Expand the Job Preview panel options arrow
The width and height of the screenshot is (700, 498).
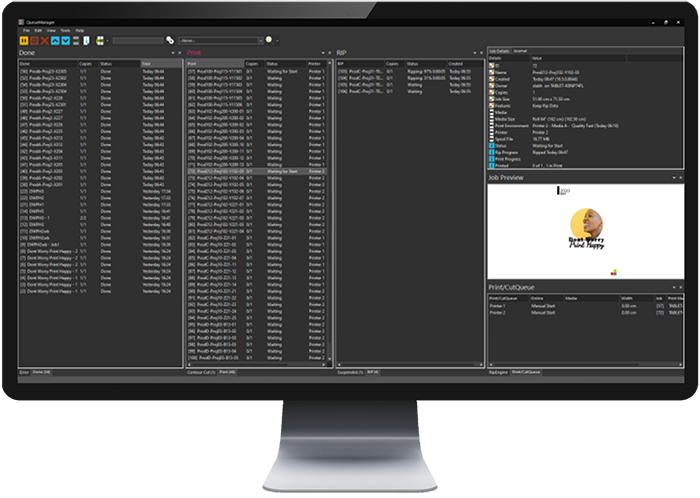676,177
